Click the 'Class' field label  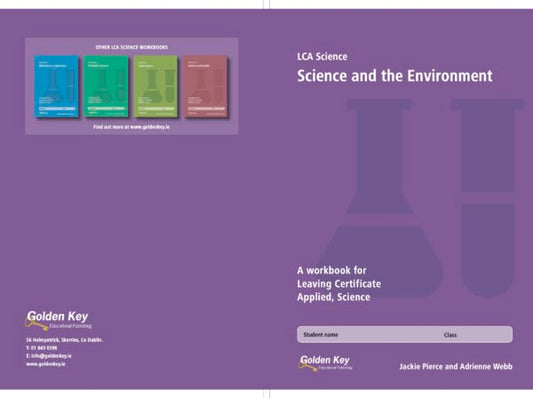click(450, 335)
